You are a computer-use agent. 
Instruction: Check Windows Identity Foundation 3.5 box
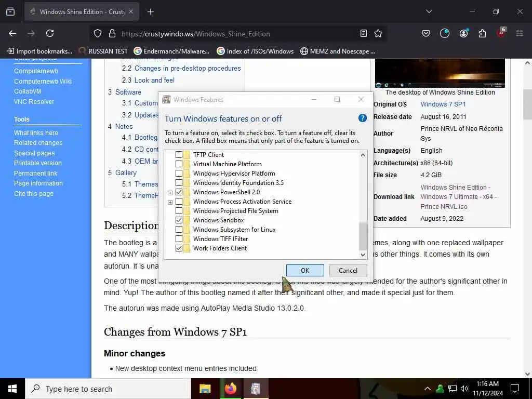(179, 183)
